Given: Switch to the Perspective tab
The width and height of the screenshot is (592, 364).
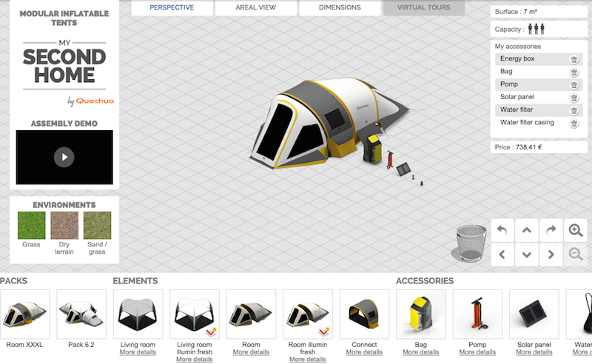Looking at the screenshot, I should (172, 7).
